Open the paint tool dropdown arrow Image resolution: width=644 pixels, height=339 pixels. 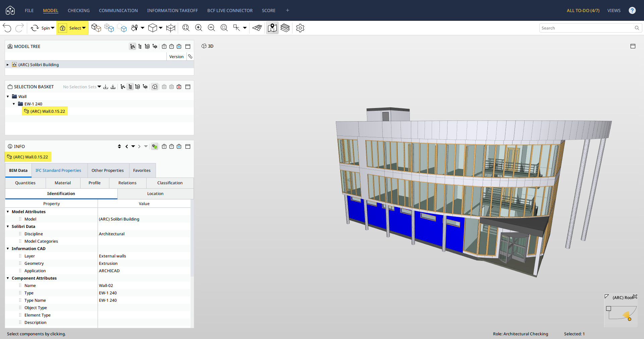(143, 28)
